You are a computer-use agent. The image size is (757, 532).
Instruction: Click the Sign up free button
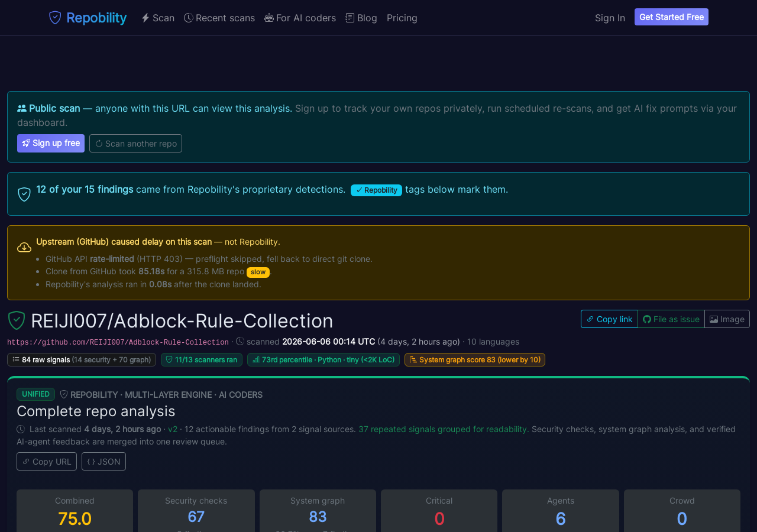click(51, 143)
